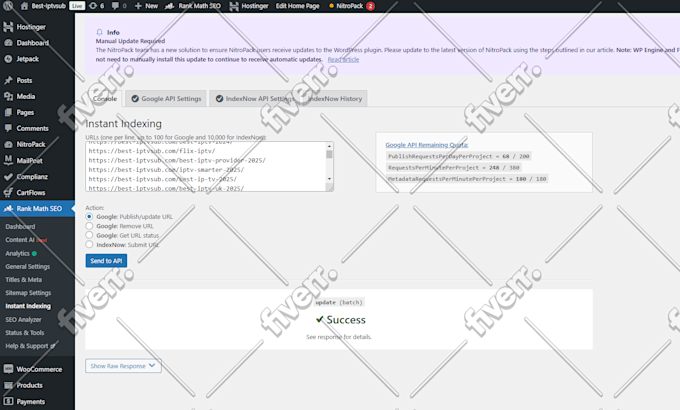Click the Products sidebar icon
This screenshot has height=410, width=680.
coord(8,385)
